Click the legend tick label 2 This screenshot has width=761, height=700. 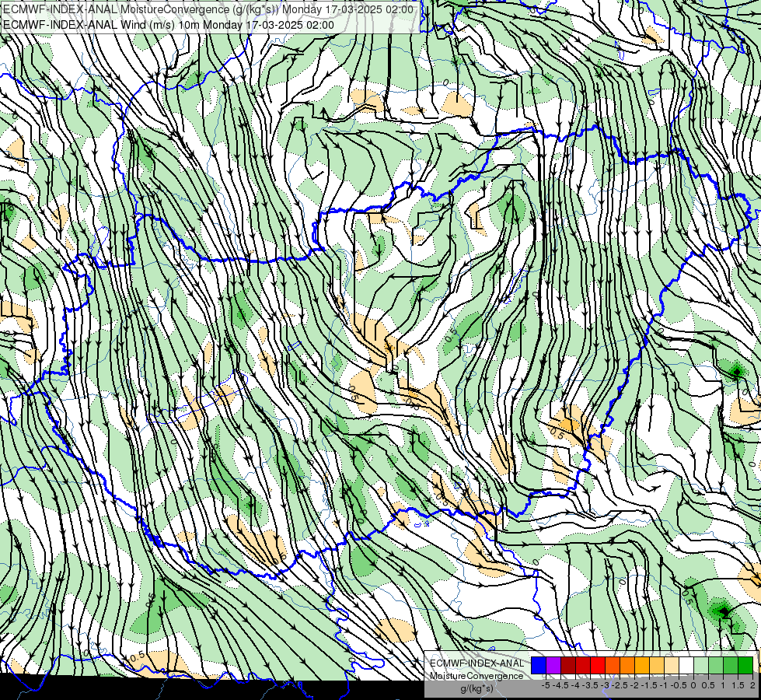tap(752, 685)
